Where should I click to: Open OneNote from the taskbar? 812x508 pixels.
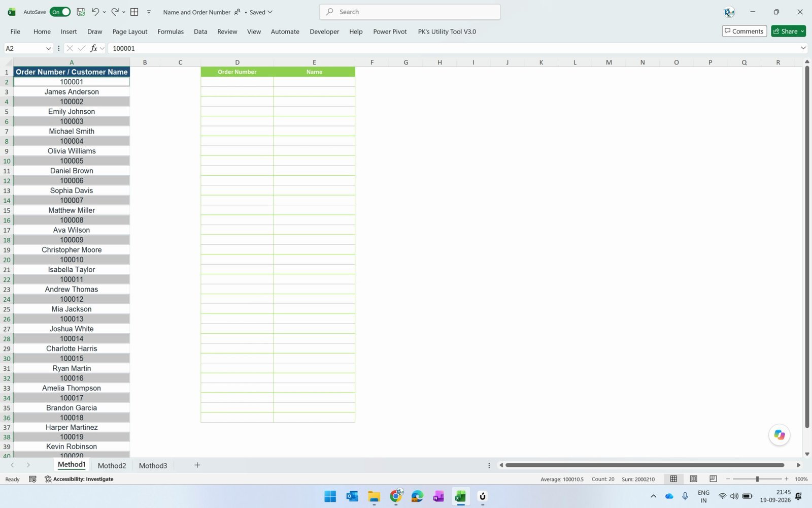pyautogui.click(x=438, y=496)
